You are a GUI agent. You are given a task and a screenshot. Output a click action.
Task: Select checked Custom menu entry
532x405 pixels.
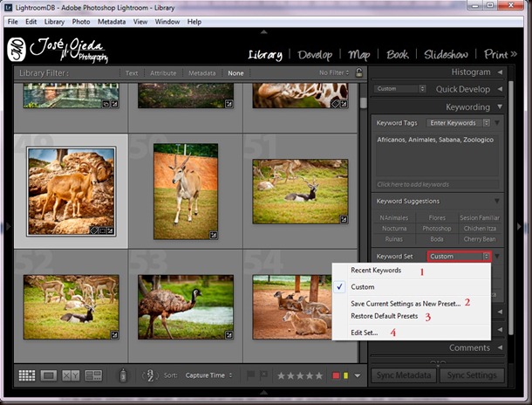pos(412,287)
